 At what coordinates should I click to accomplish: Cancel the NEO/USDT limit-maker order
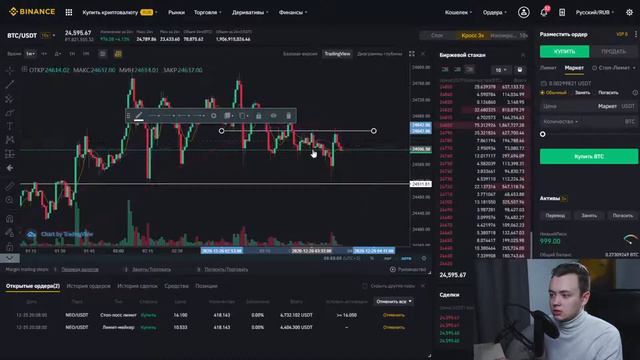point(394,327)
